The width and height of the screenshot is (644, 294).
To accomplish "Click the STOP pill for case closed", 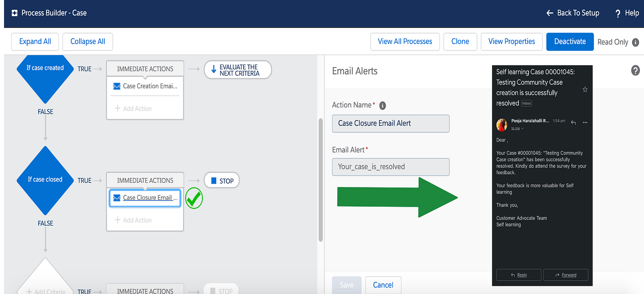I will pos(222,181).
